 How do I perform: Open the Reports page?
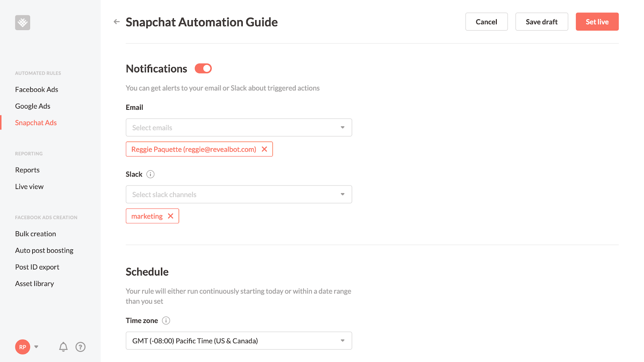click(27, 170)
